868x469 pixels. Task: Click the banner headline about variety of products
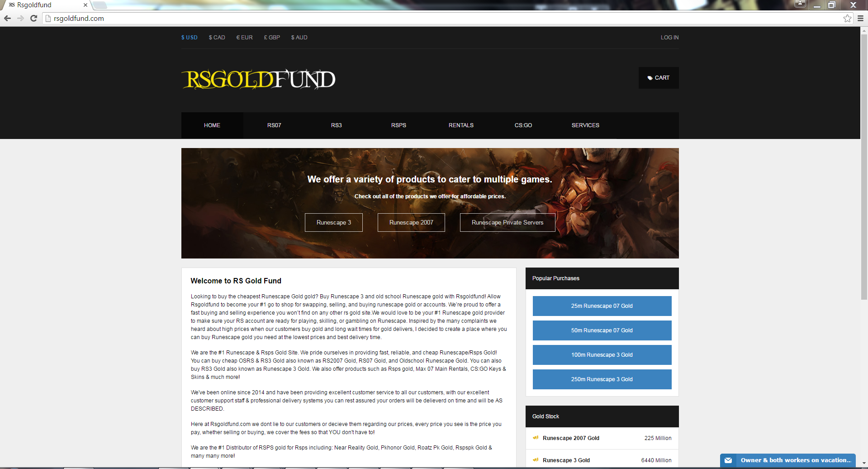430,180
